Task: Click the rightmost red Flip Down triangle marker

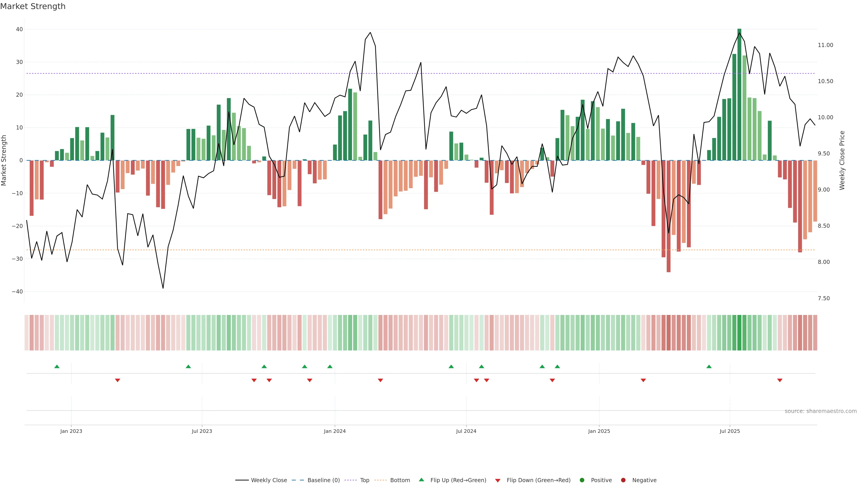Action: pos(780,380)
